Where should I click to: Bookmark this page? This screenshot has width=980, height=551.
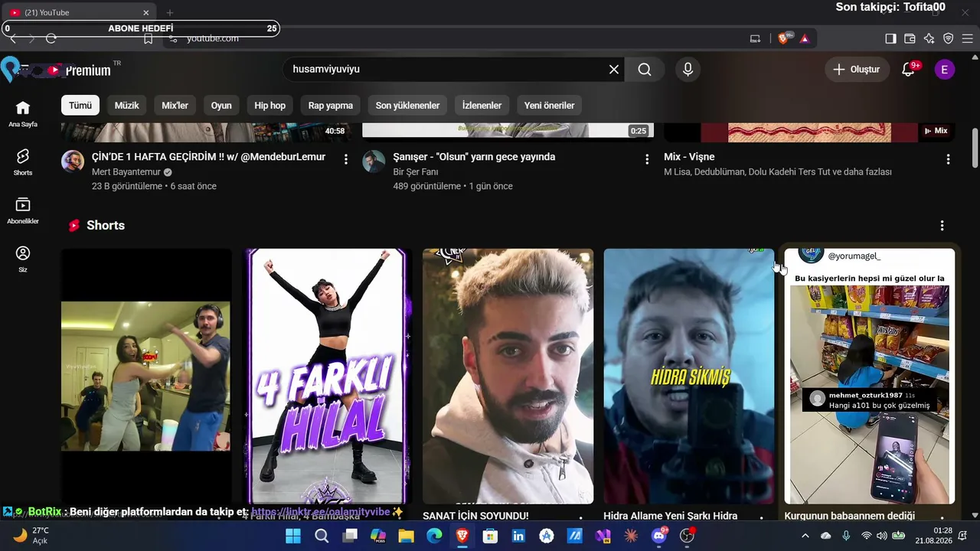pyautogui.click(x=149, y=38)
